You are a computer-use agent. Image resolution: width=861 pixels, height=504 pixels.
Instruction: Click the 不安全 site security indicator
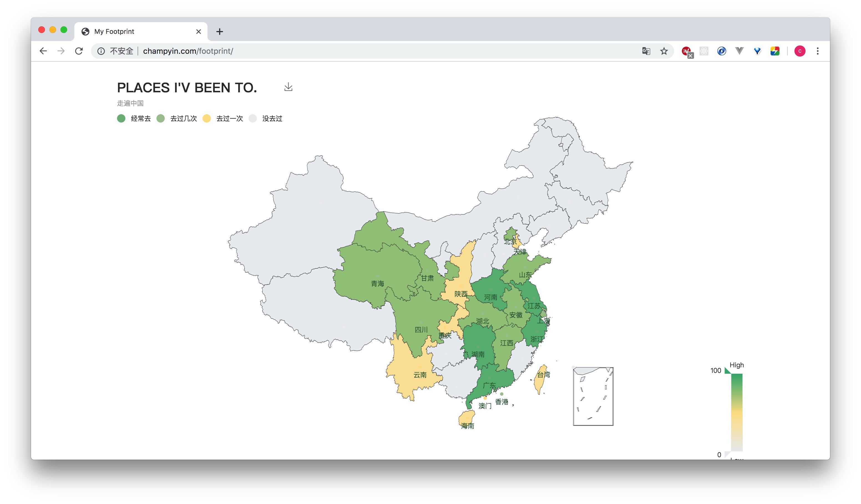coord(122,51)
